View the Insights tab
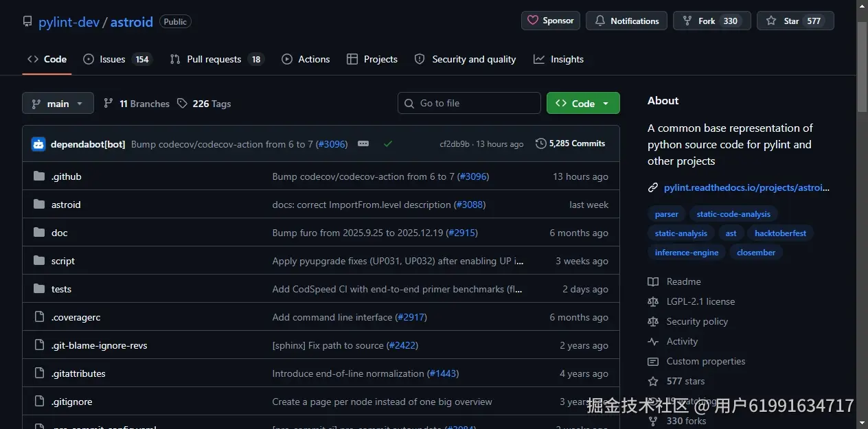 (558, 59)
